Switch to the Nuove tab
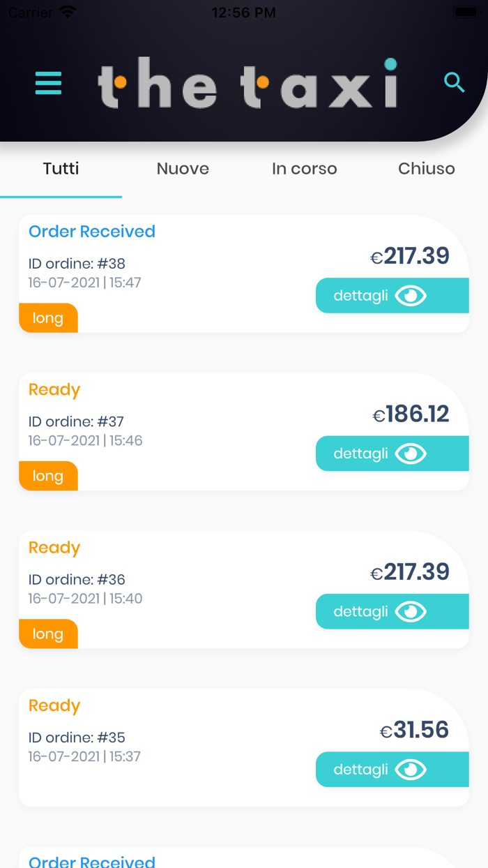This screenshot has width=488, height=868. point(183,169)
